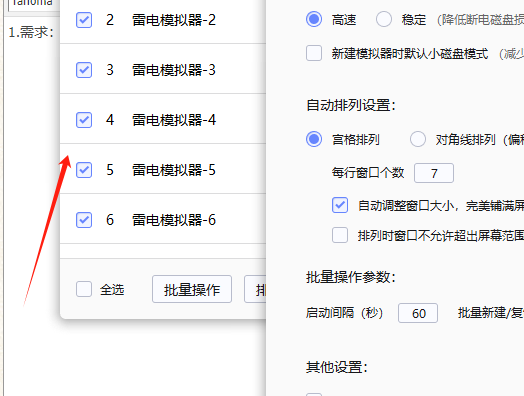This screenshot has height=396, width=524.
Task: Uncheck the 雷电模拟器-5 checkbox
Action: click(84, 170)
